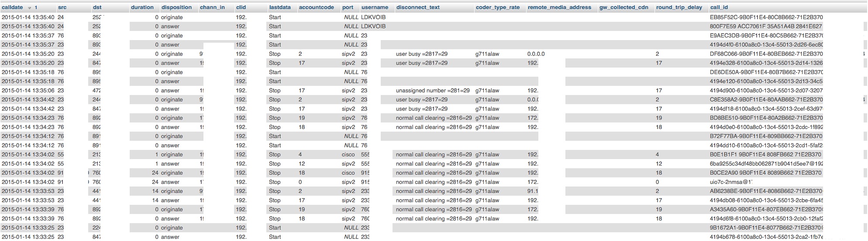The width and height of the screenshot is (868, 241).
Task: Sort the table by calldate column
Action: 12,7
